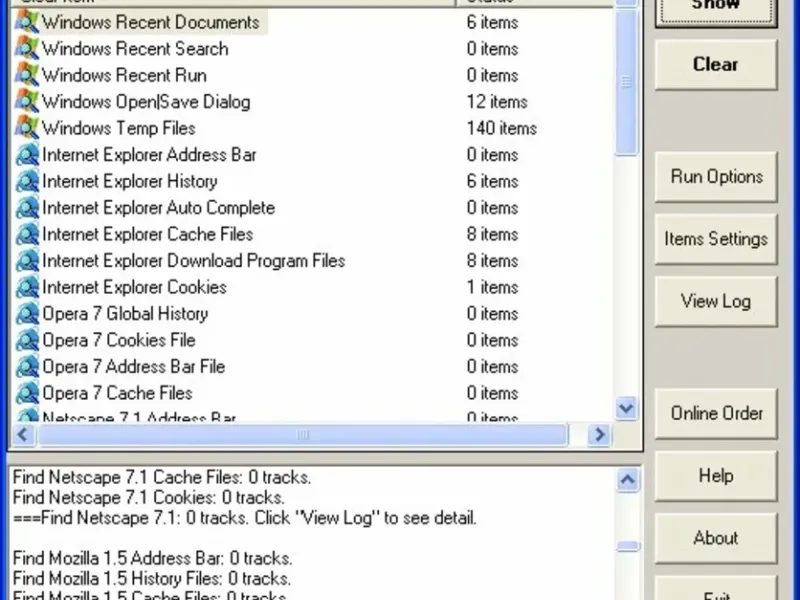The image size is (800, 600).
Task: Select the Internet Explorer Auto Complete row
Action: point(312,208)
